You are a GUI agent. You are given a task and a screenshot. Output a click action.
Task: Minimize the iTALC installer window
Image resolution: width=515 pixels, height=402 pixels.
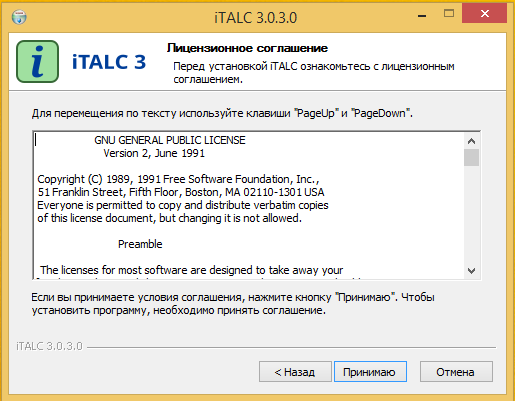pyautogui.click(x=422, y=15)
